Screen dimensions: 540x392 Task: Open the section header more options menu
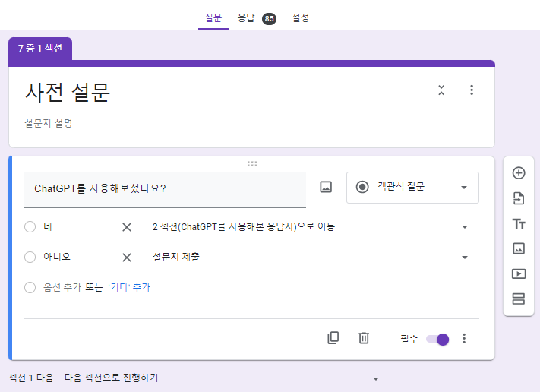point(472,90)
